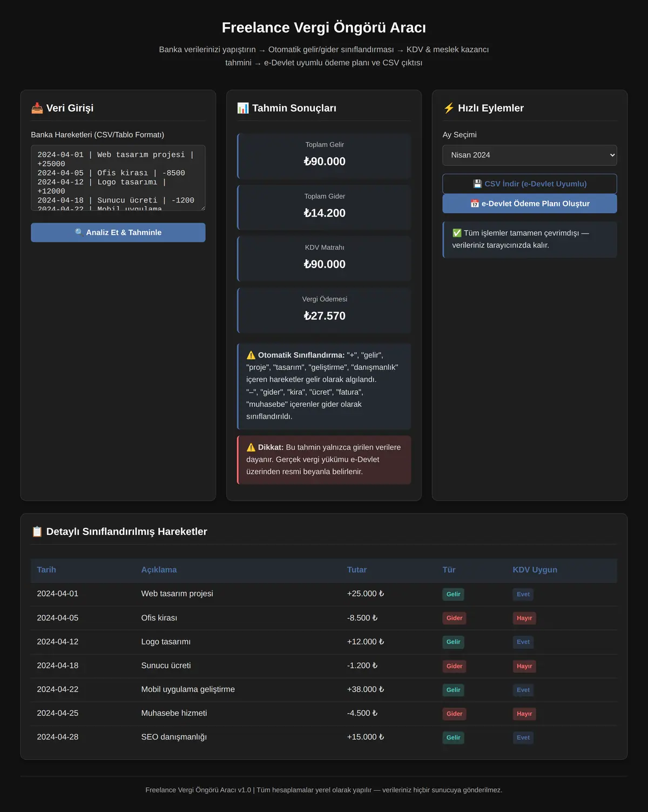
Task: Click the Freelance Vergi Öngörü Aracı page title
Action: point(324,28)
